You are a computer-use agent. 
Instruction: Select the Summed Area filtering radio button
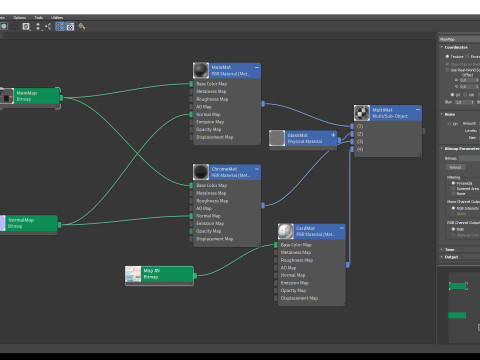tap(453, 189)
